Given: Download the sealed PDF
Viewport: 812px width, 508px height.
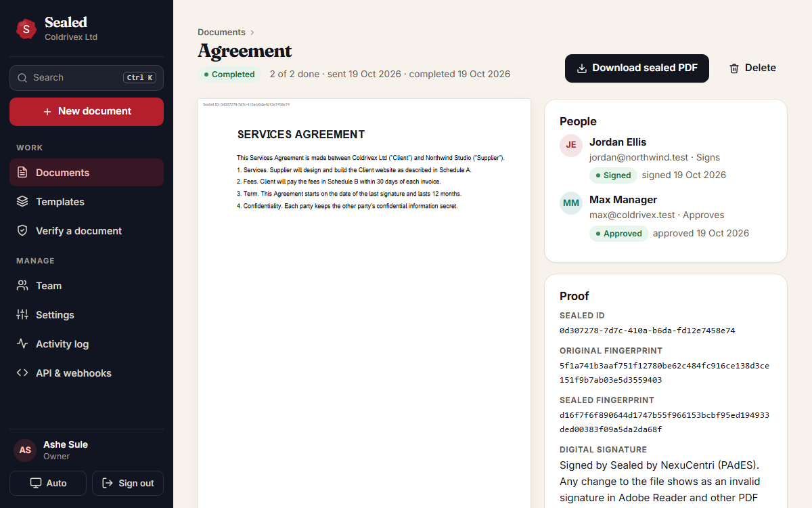Looking at the screenshot, I should pos(637,68).
